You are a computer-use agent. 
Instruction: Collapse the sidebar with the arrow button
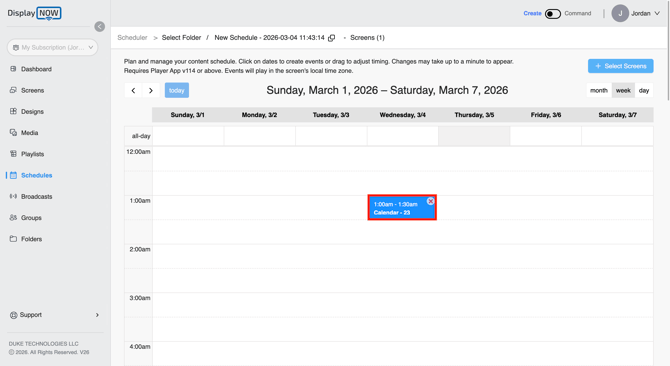(x=100, y=26)
